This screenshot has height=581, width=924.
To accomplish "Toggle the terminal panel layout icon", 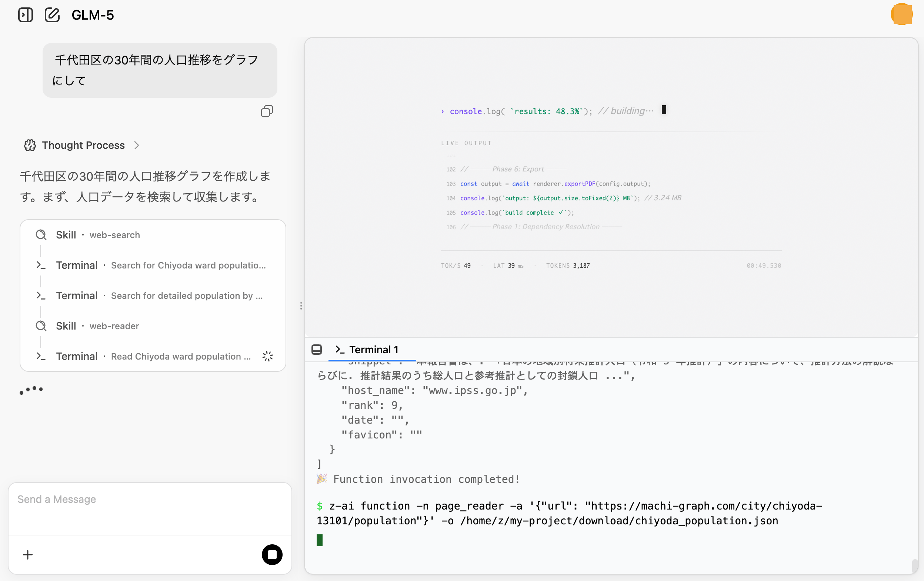I will click(x=317, y=350).
